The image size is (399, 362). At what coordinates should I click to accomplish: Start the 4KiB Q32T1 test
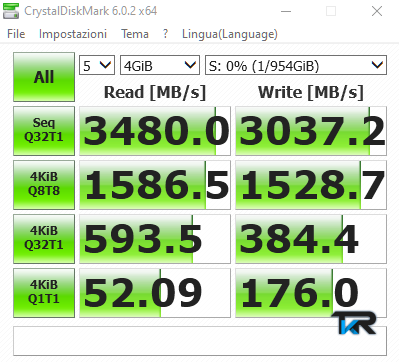[x=44, y=239]
